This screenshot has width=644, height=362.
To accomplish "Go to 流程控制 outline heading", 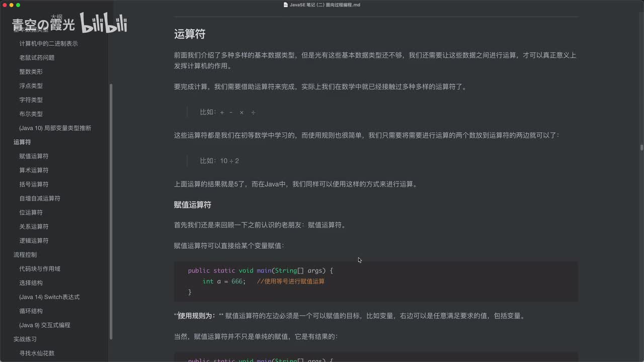I will tap(25, 255).
